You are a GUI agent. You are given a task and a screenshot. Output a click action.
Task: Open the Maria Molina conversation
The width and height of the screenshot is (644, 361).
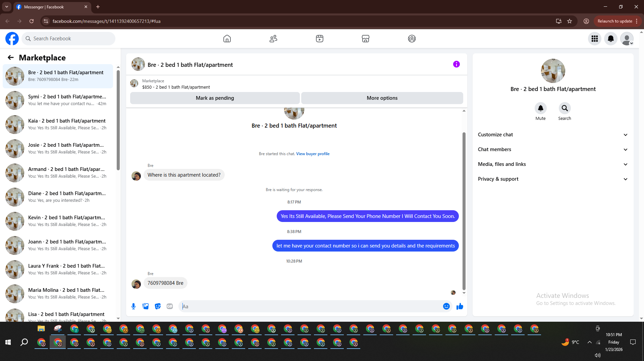pos(58,294)
